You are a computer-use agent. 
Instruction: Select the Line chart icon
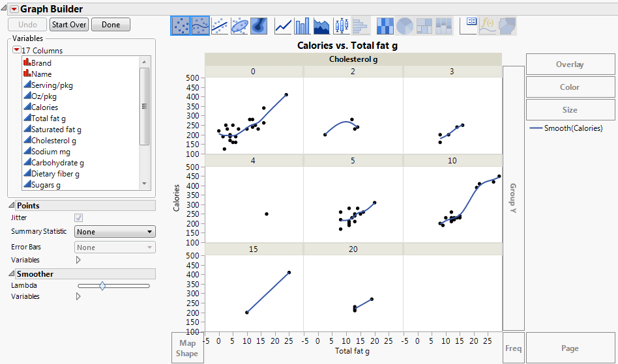click(x=283, y=26)
